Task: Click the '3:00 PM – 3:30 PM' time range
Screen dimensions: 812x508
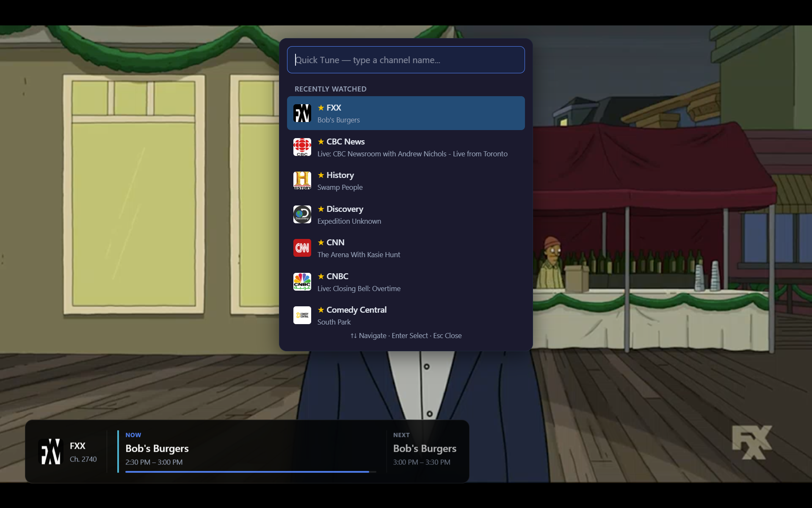Action: point(422,462)
